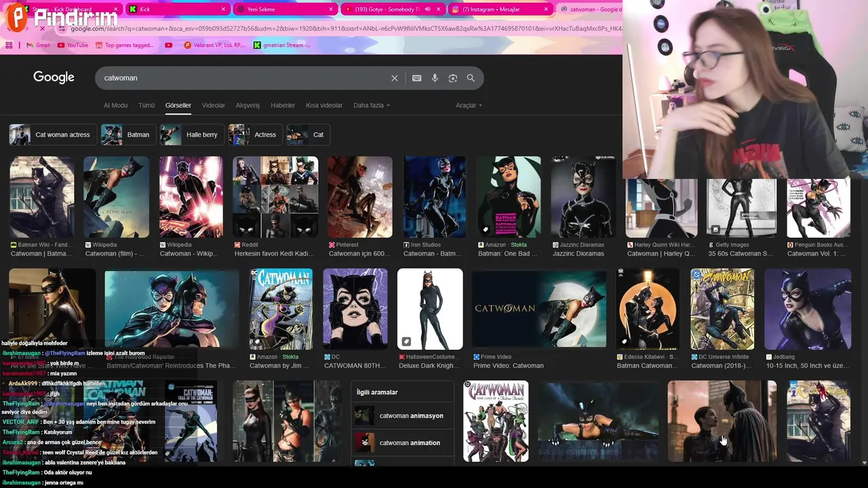Image resolution: width=868 pixels, height=488 pixels.
Task: Open DC Universe Infinite Catwoman (2018) image
Action: tap(722, 309)
